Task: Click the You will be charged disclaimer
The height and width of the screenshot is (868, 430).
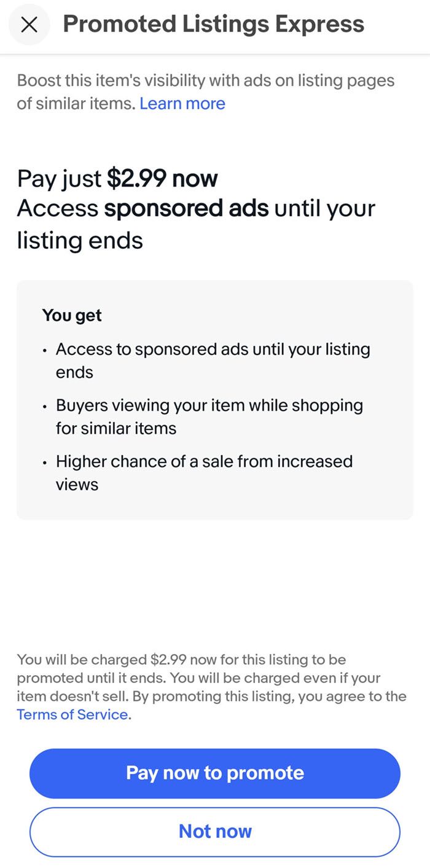Action: (212, 687)
